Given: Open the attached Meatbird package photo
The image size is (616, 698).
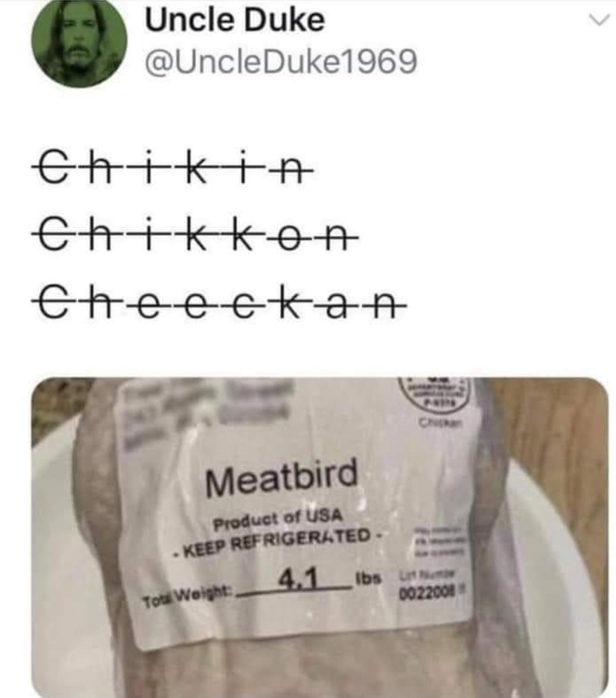Looking at the screenshot, I should (320, 537).
